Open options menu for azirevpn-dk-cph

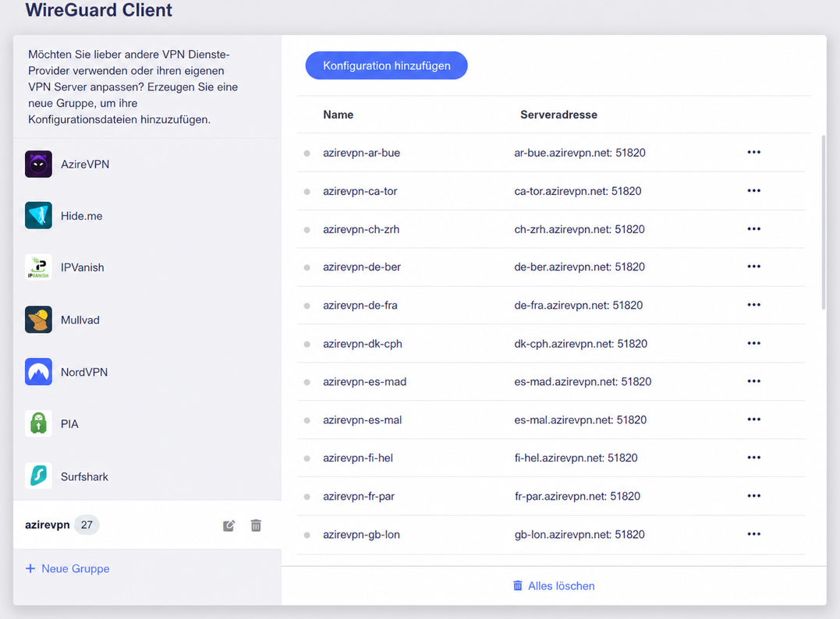[x=753, y=343]
